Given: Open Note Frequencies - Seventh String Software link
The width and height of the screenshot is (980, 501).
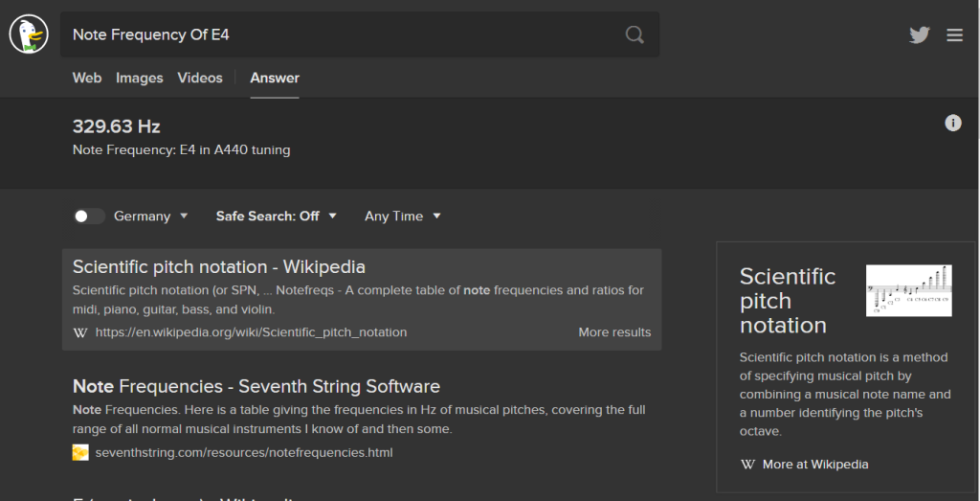Looking at the screenshot, I should click(x=256, y=387).
